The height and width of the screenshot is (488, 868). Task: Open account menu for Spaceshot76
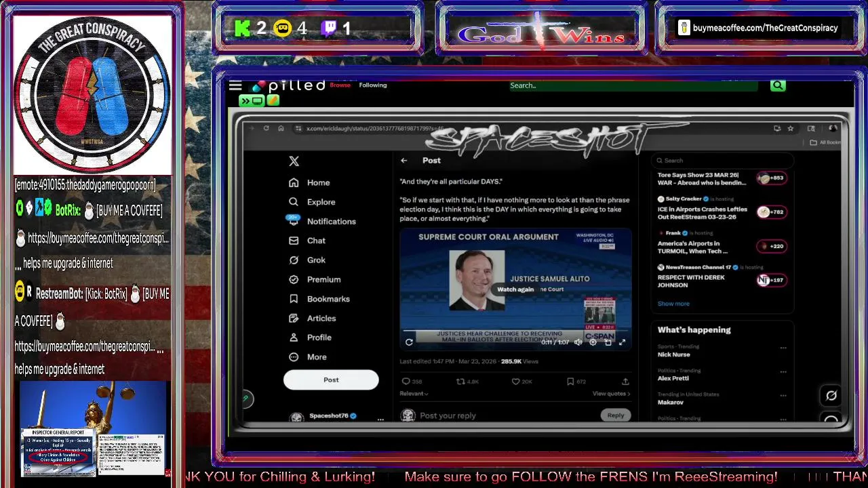(x=380, y=420)
